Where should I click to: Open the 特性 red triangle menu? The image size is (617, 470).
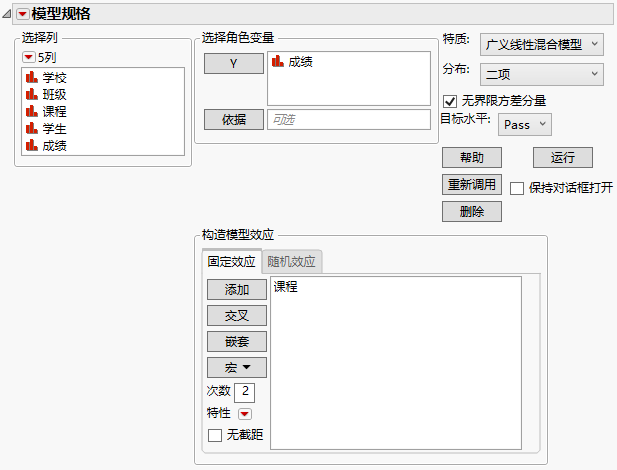245,414
